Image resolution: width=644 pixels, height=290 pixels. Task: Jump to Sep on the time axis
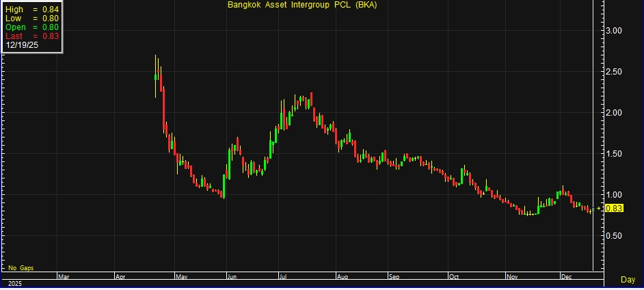click(394, 276)
